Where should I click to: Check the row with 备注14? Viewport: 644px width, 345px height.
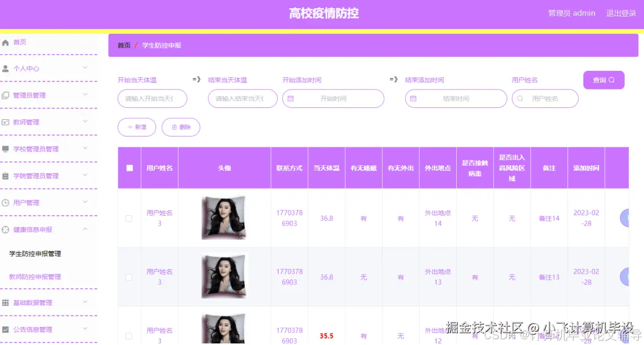[129, 218]
